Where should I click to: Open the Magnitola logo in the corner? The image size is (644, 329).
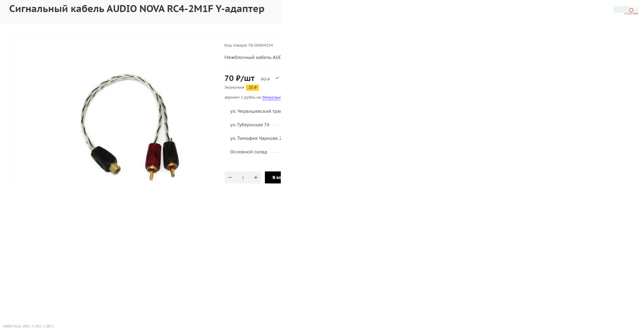pyautogui.click(x=626, y=10)
